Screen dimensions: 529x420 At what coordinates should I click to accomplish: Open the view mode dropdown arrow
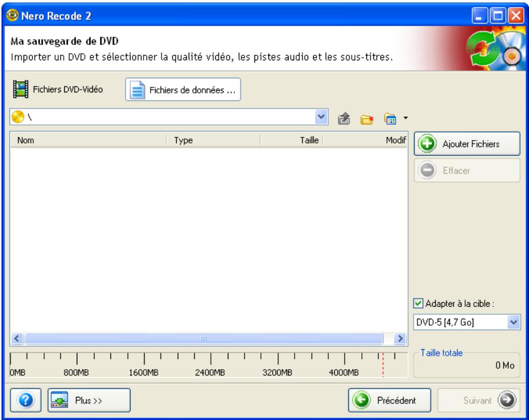pos(406,118)
